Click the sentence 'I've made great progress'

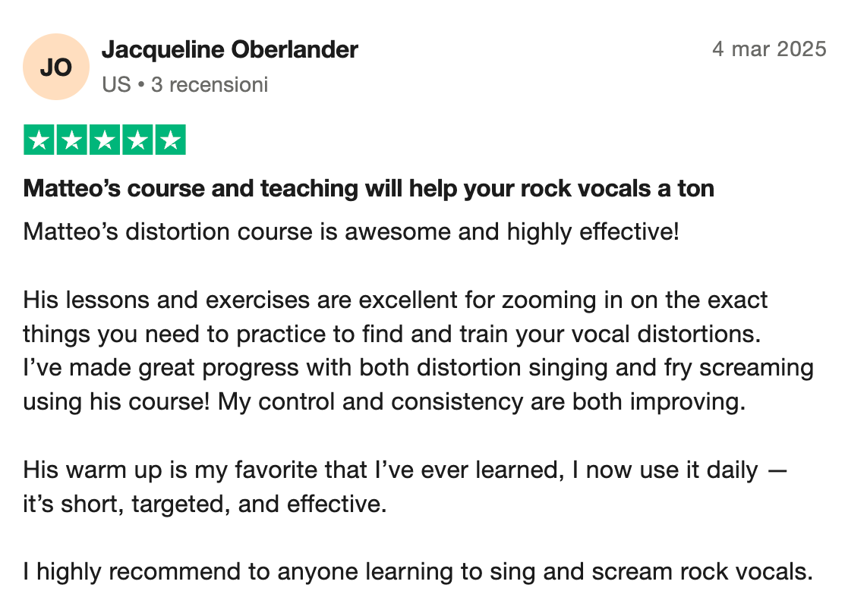pyautogui.click(x=418, y=368)
